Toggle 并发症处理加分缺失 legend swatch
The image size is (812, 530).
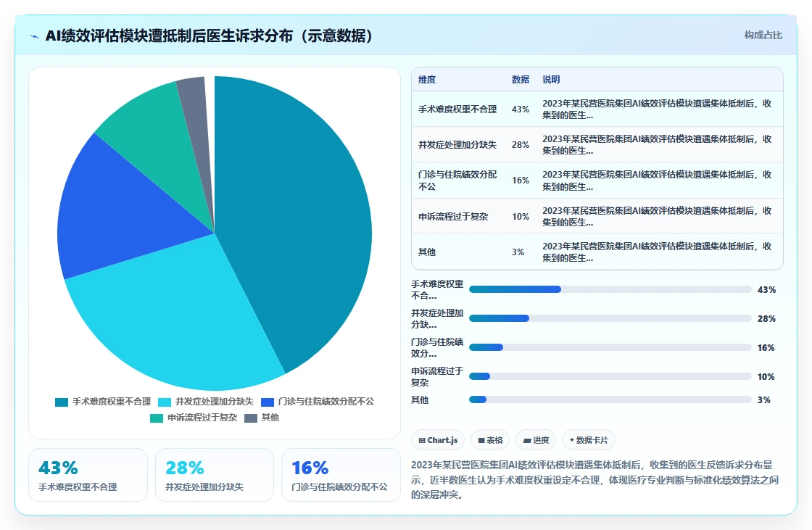coord(164,402)
